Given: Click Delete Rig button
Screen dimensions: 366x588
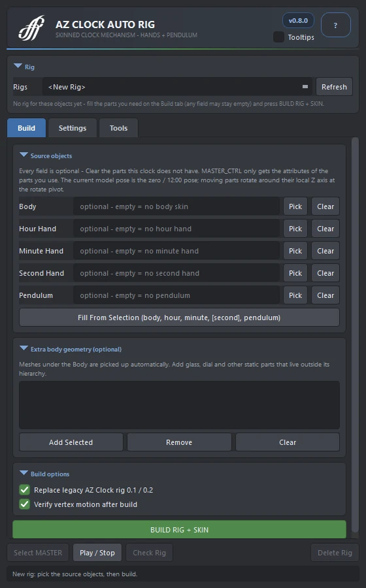Looking at the screenshot, I should pos(335,552).
